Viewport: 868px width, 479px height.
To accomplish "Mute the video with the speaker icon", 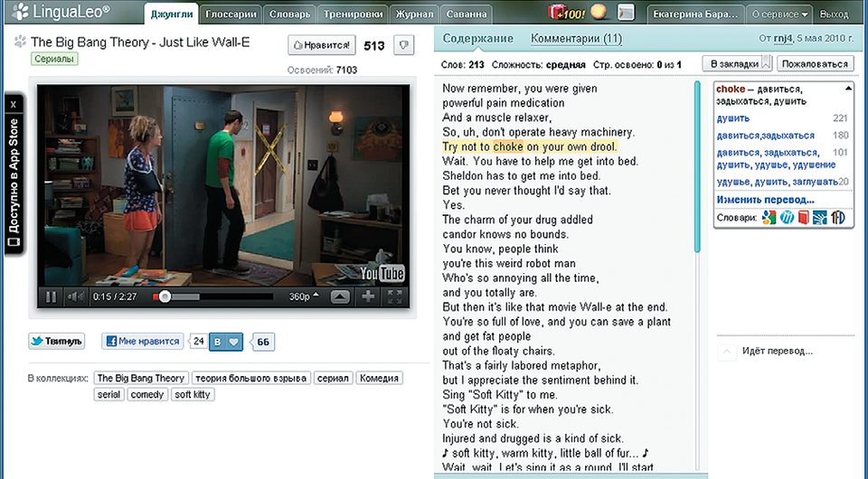I will click(x=76, y=296).
